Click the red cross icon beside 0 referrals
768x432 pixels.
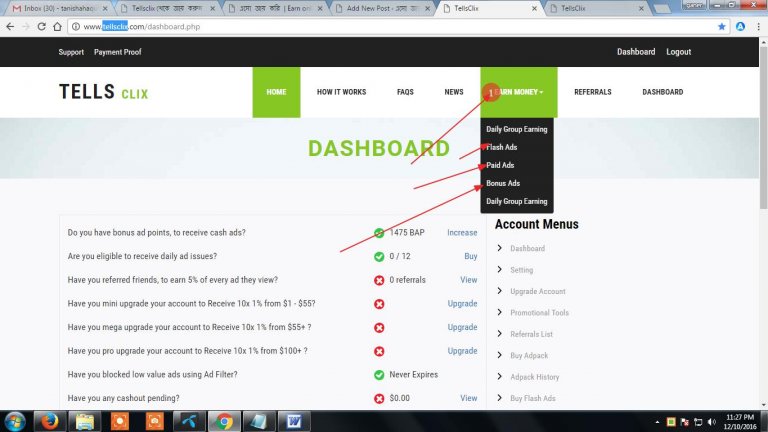pos(379,280)
